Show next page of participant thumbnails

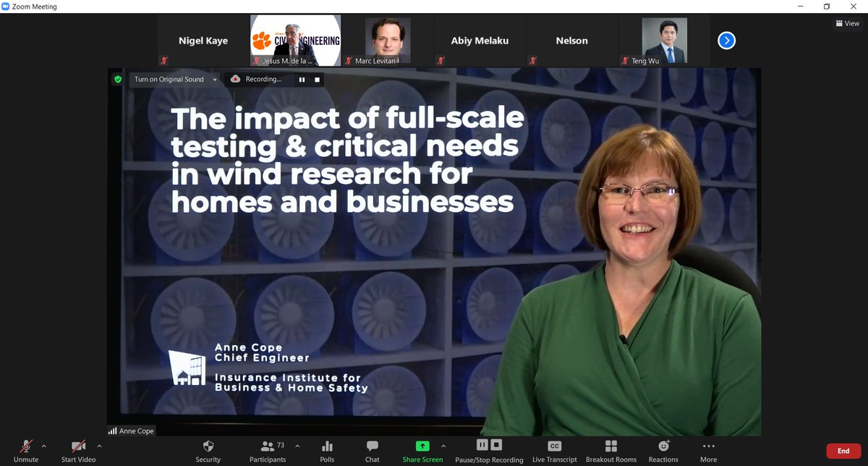coord(726,41)
